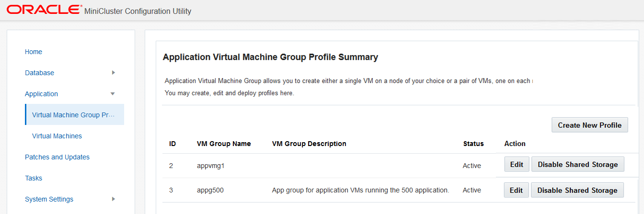Expand the System Settings arrow
The width and height of the screenshot is (644, 214).
pyautogui.click(x=113, y=199)
